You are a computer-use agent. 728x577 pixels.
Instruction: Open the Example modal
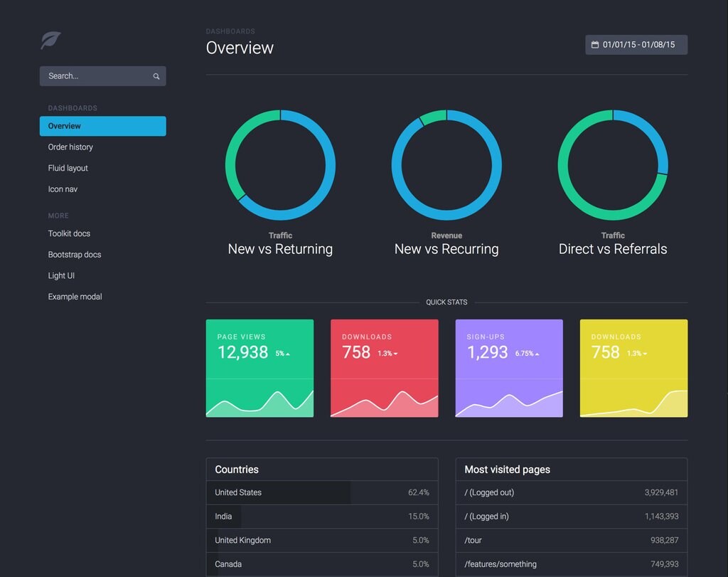75,297
